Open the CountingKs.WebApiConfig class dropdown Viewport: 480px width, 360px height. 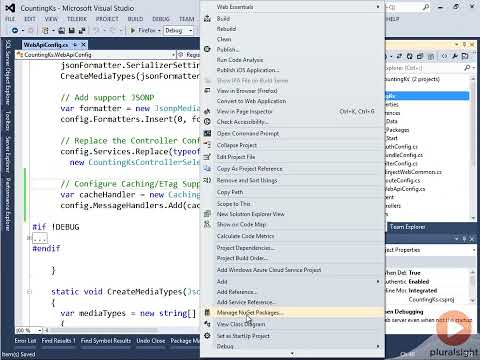[x=173, y=55]
